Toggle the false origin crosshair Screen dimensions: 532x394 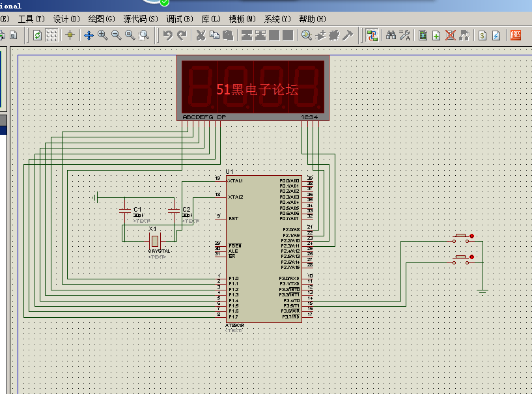point(70,35)
